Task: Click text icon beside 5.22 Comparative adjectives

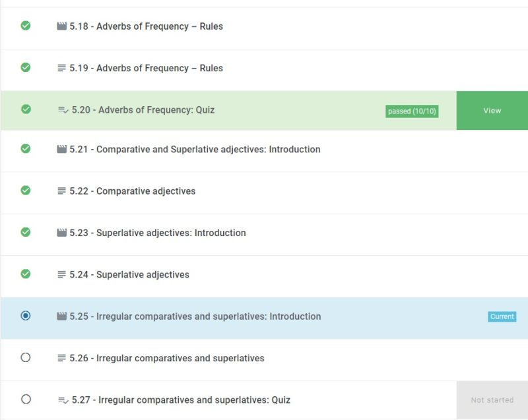Action: [61, 191]
